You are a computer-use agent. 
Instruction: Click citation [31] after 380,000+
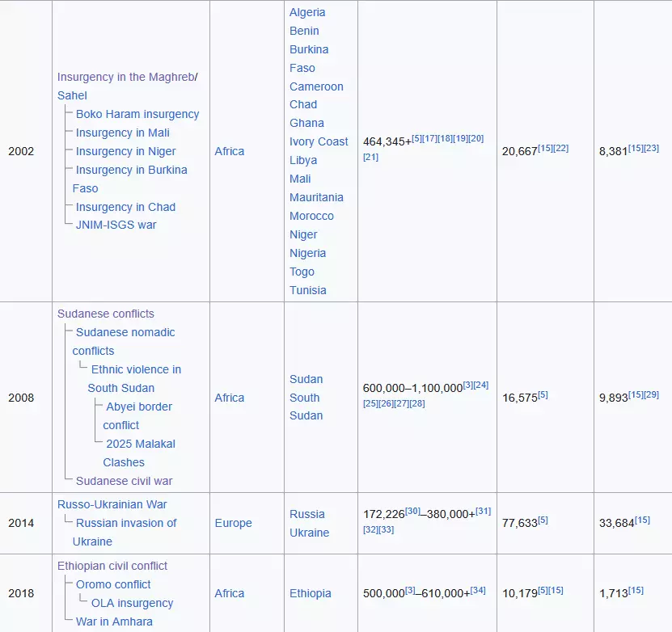pyautogui.click(x=483, y=511)
